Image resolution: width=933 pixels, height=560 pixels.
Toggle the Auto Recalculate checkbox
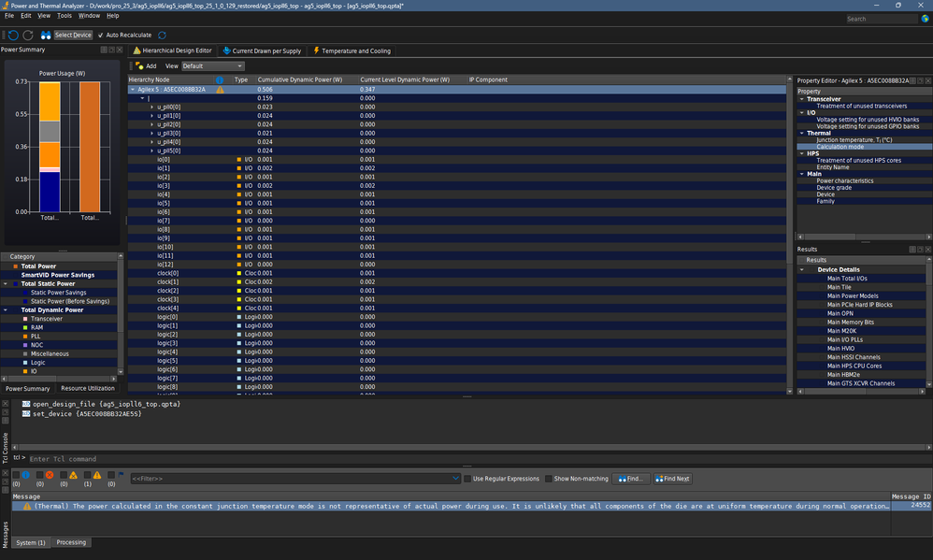click(101, 36)
